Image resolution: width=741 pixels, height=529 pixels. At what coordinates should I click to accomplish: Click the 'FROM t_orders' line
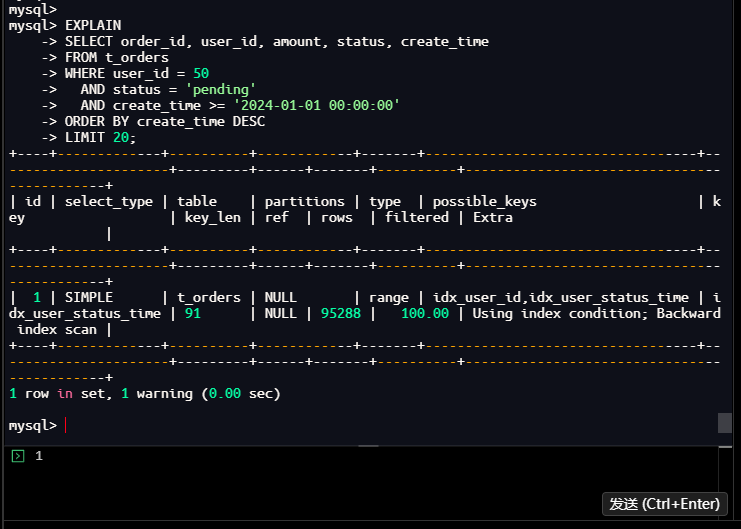(117, 57)
